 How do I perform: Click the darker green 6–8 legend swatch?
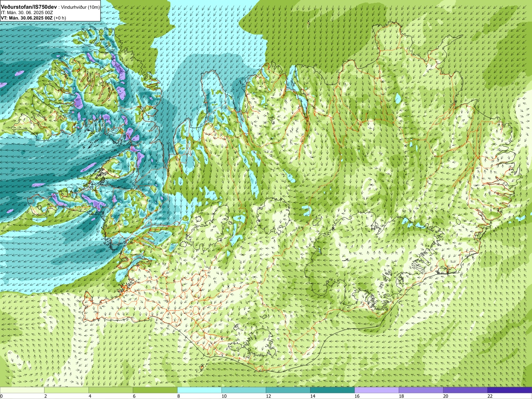[x=155, y=390]
